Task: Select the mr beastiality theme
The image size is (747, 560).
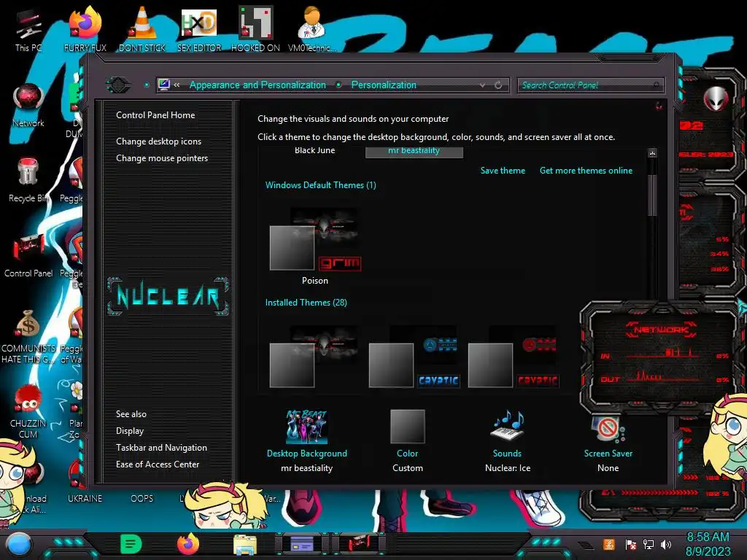Action: (x=414, y=152)
